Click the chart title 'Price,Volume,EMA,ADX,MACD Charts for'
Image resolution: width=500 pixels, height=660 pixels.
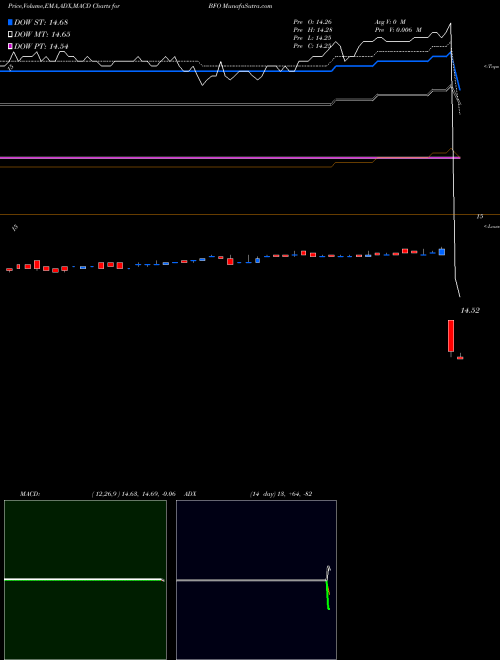pyautogui.click(x=64, y=6)
